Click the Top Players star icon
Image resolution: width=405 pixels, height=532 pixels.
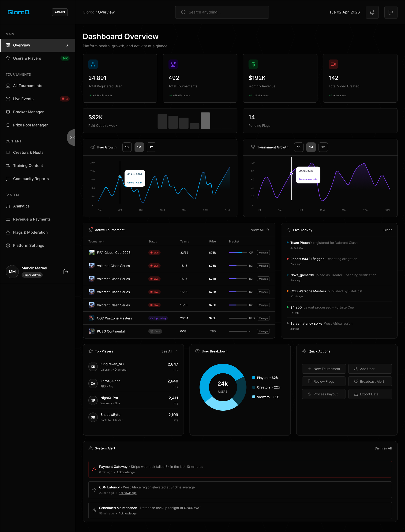point(91,351)
